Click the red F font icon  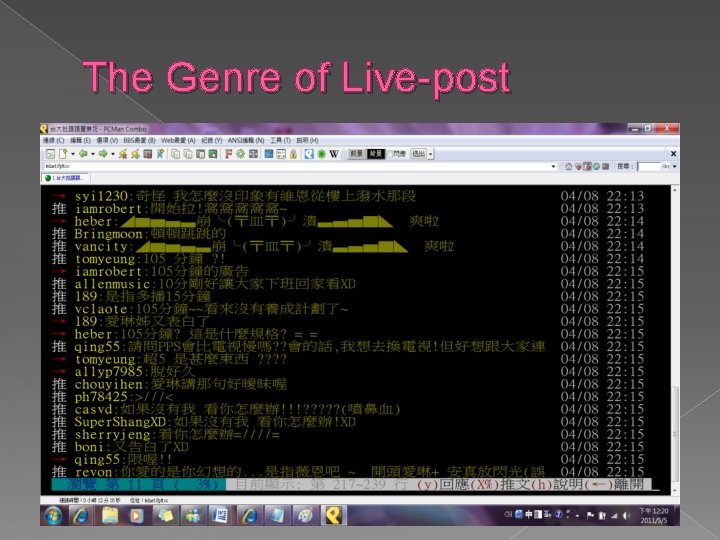tap(228, 154)
